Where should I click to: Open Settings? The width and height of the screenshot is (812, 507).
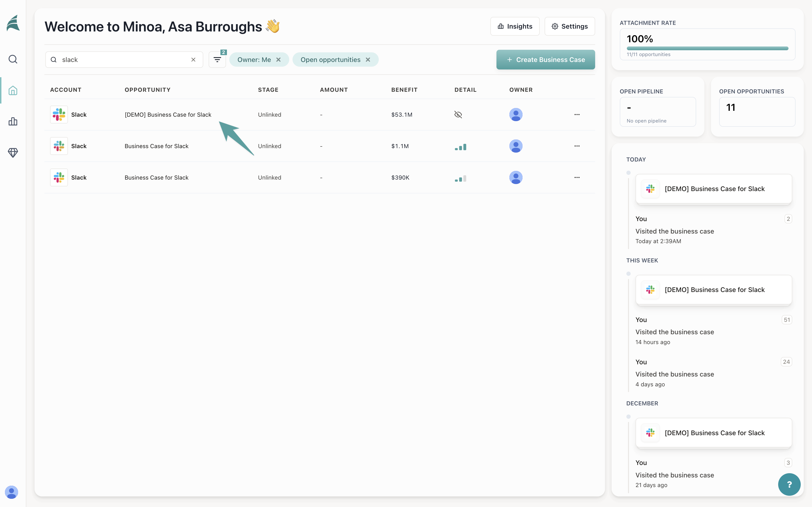[569, 27]
